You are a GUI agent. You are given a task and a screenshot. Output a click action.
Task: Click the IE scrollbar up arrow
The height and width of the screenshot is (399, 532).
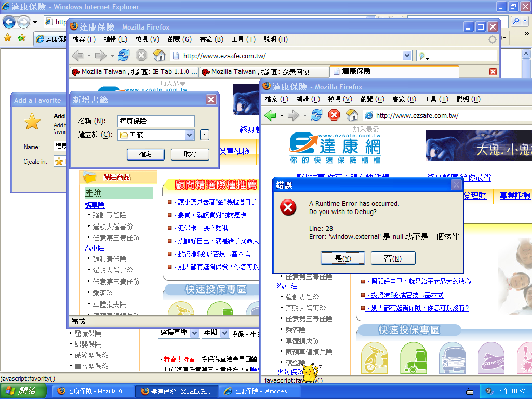pos(526,54)
